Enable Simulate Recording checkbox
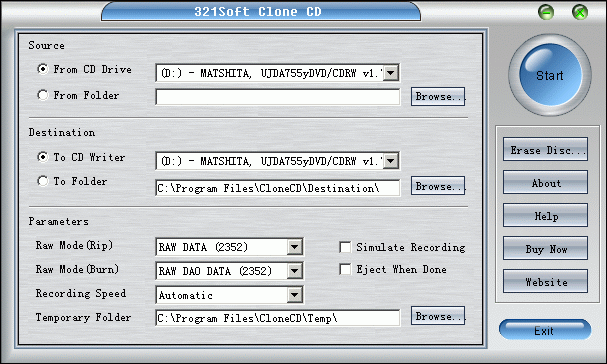 pos(345,247)
